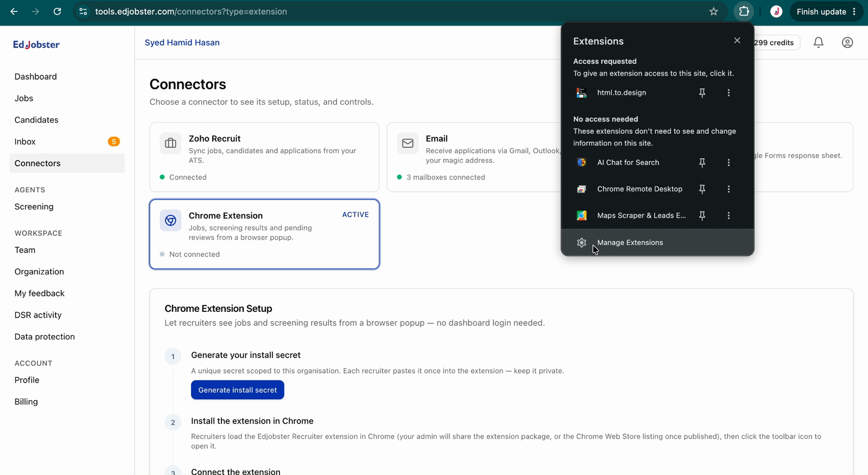
Task: Select the Zoho Recruit connector card
Action: tap(264, 157)
